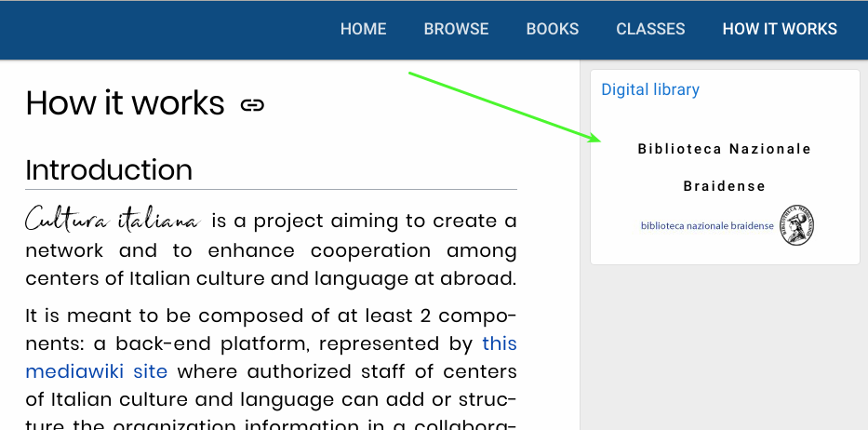This screenshot has width=868, height=430.
Task: Select HOW IT WORKS in the navigation bar
Action: point(780,29)
